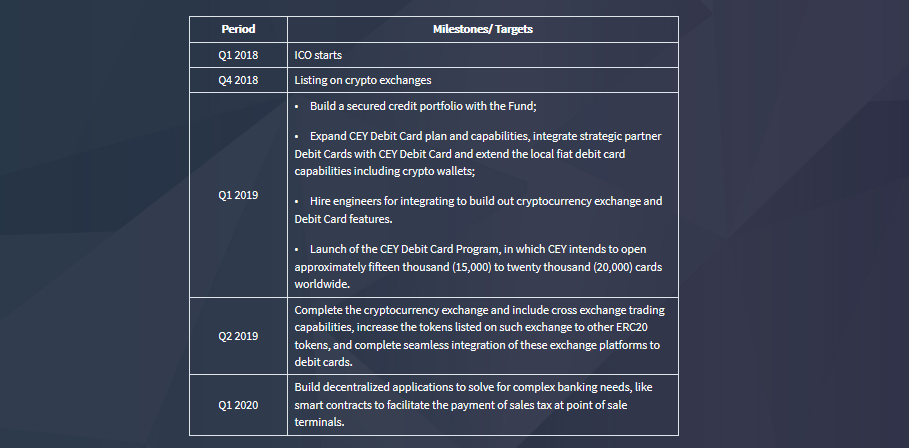Click Build a secured credit portfolio bullet
909x448 pixels.
[x=416, y=106]
